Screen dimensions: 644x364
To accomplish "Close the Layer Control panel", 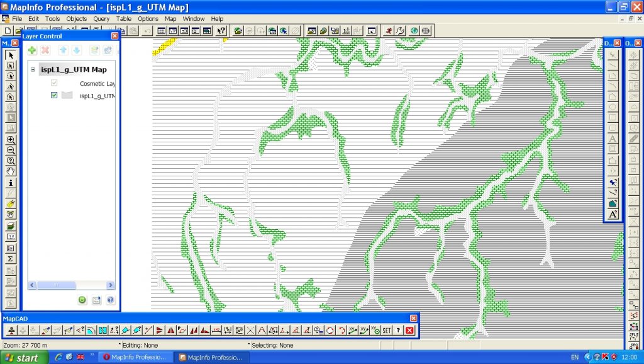I will pyautogui.click(x=114, y=36).
